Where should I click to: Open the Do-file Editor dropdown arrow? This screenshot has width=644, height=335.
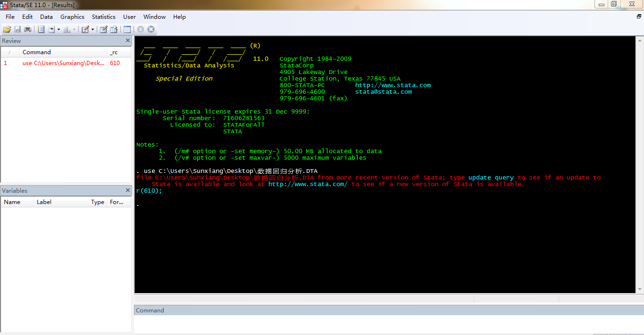pyautogui.click(x=92, y=29)
